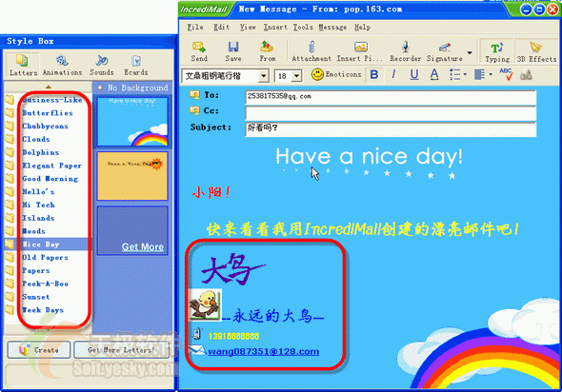The image size is (562, 392).
Task: Select the Chubbycons letter category
Action: [x=45, y=126]
